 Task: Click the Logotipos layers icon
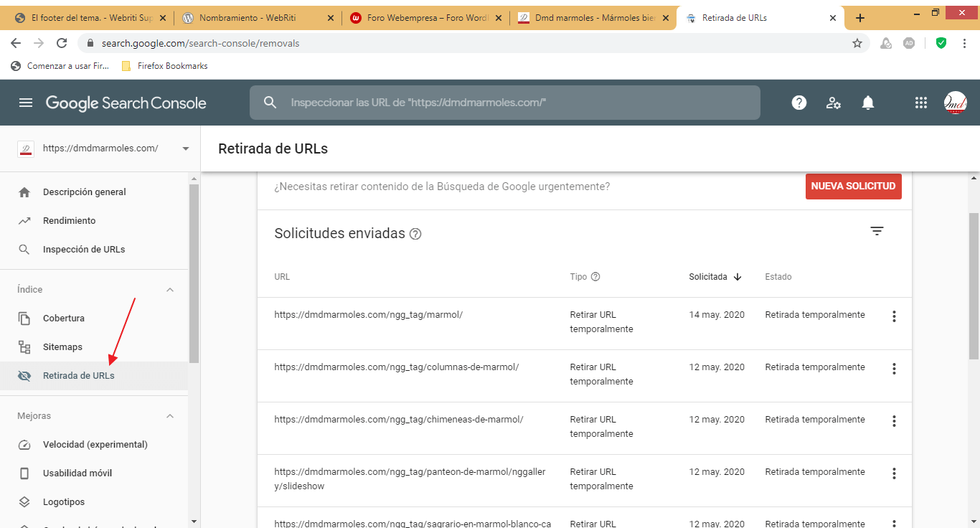point(24,502)
